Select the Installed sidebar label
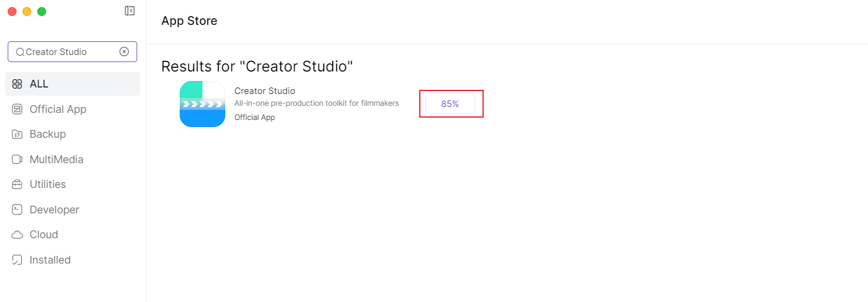 tap(50, 260)
